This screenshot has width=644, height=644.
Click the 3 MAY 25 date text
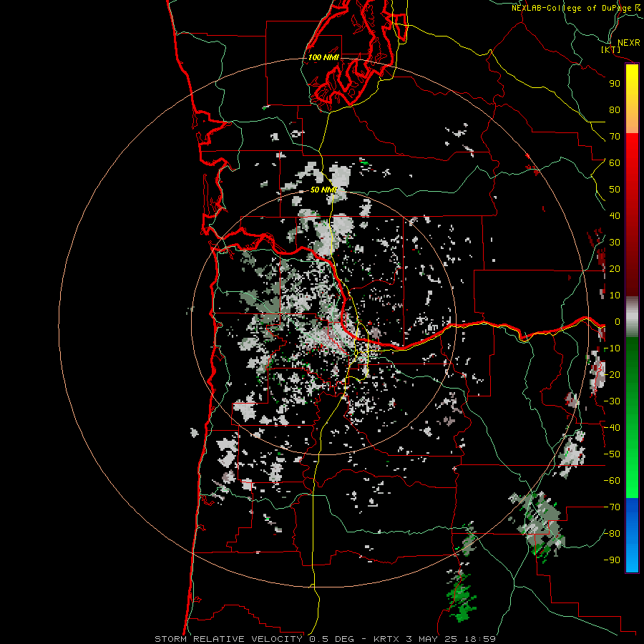click(432, 639)
